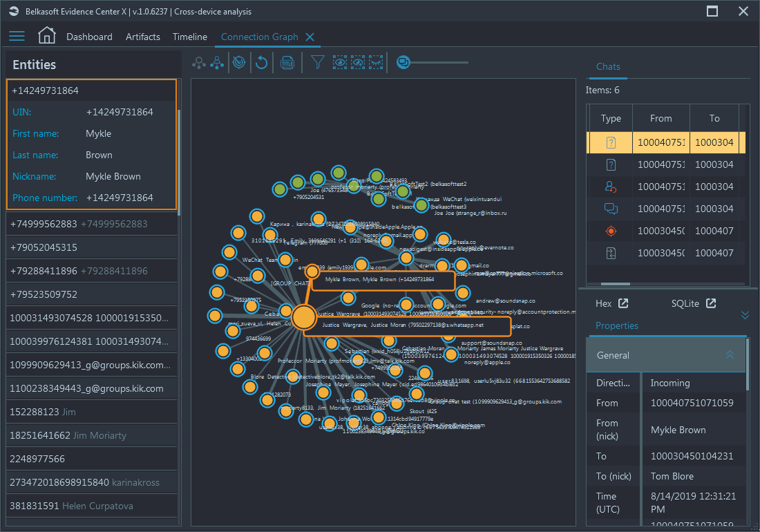Open Hex viewer in a separate window icon

(x=623, y=303)
